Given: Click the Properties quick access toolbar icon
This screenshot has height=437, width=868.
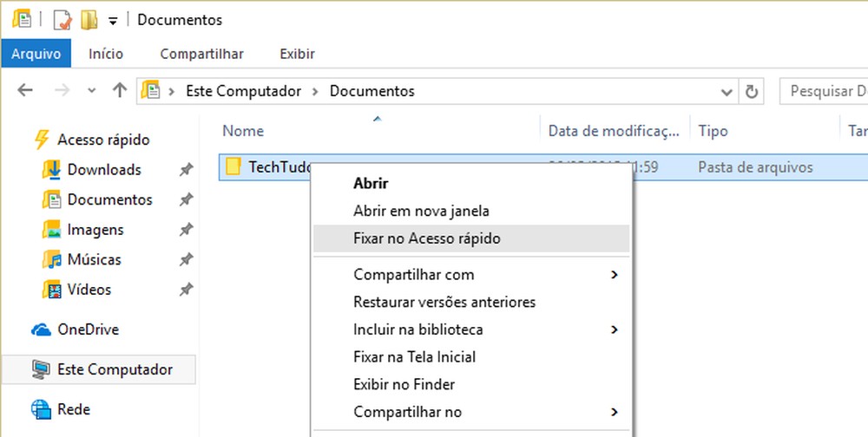Looking at the screenshot, I should (x=62, y=21).
